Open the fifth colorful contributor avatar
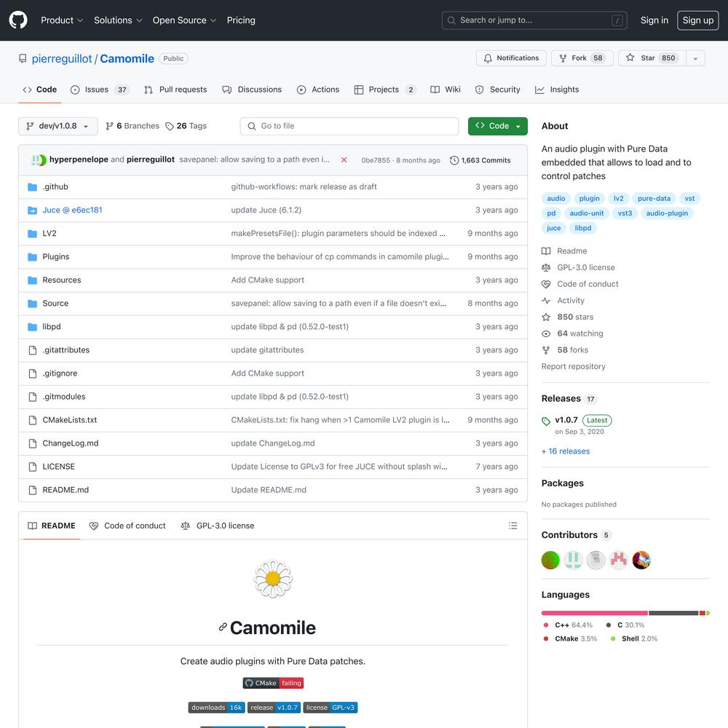Viewport: 728px width, 728px height. (x=641, y=560)
